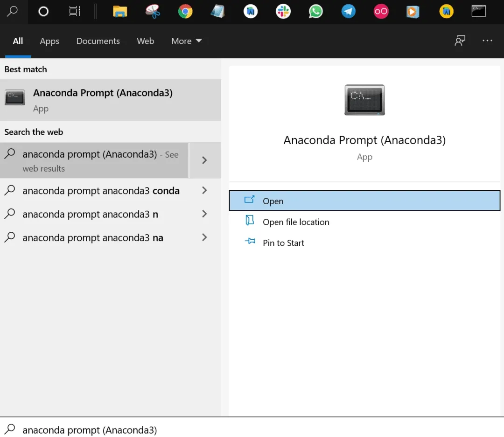Image resolution: width=504 pixels, height=437 pixels.
Task: Click the feedback person icon
Action: [x=460, y=41]
